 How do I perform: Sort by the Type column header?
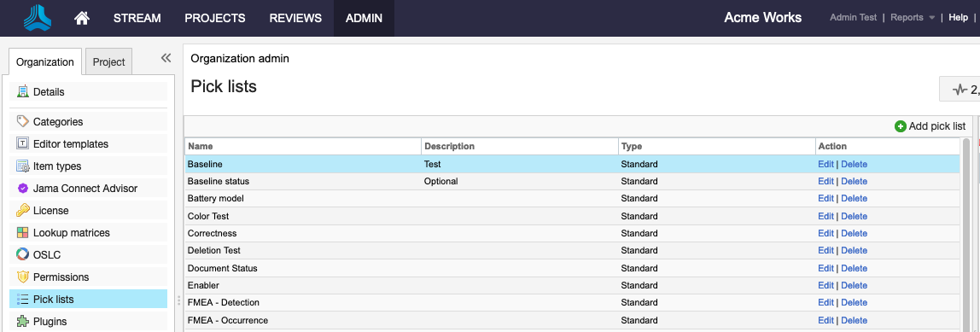[716, 146]
